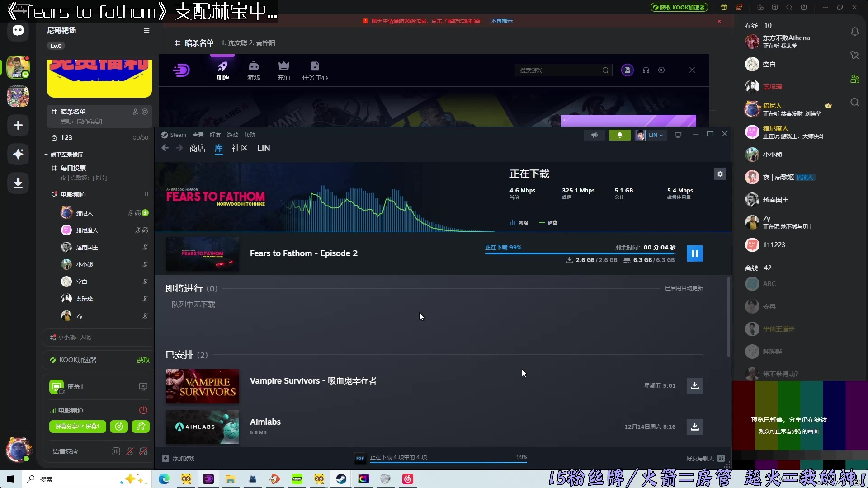Open settings gear for 暗杀名单 channel
Viewport: 868px width, 488px height.
[145, 112]
